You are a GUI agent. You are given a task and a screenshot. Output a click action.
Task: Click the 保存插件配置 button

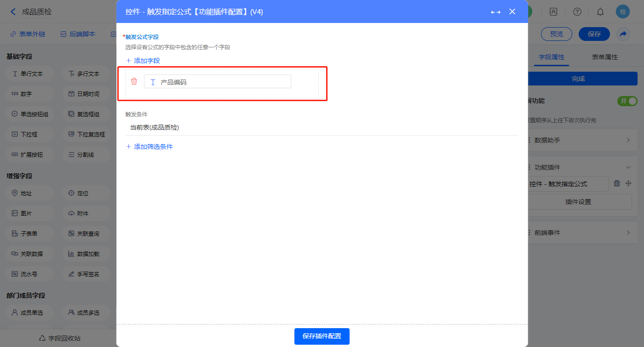click(x=322, y=336)
